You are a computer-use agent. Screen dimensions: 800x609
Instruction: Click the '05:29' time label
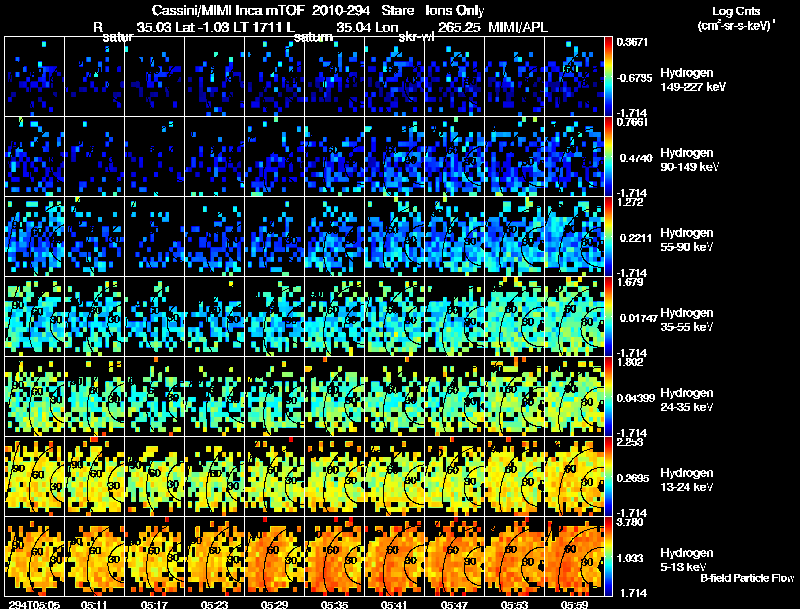pos(274,604)
